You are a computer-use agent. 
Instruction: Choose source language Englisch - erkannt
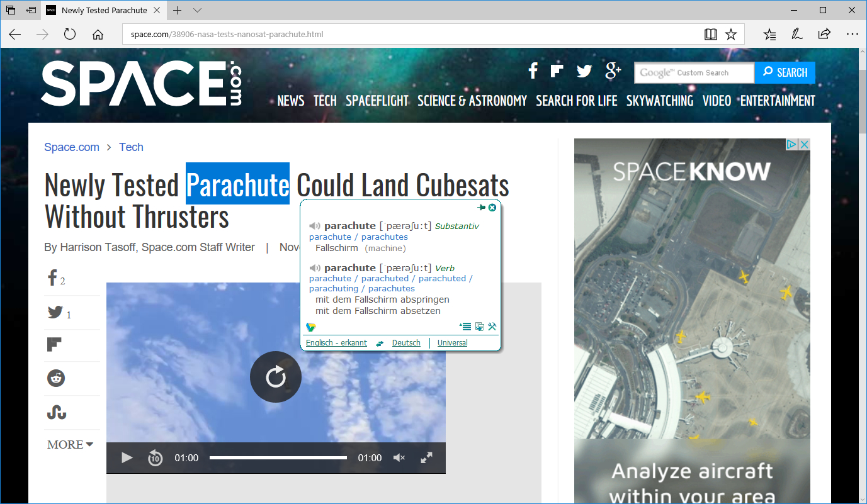336,343
